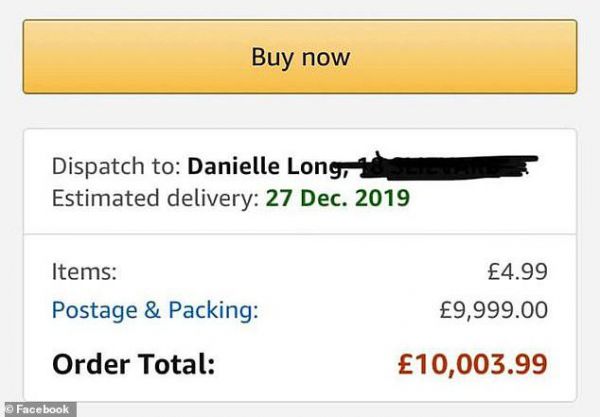
Task: Select the Dispatch to label
Action: tap(116, 164)
